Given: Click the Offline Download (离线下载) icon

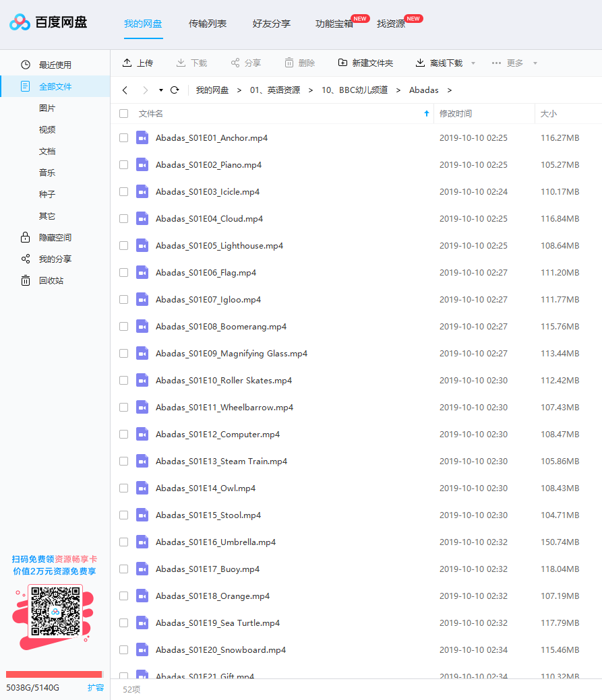Looking at the screenshot, I should [421, 63].
